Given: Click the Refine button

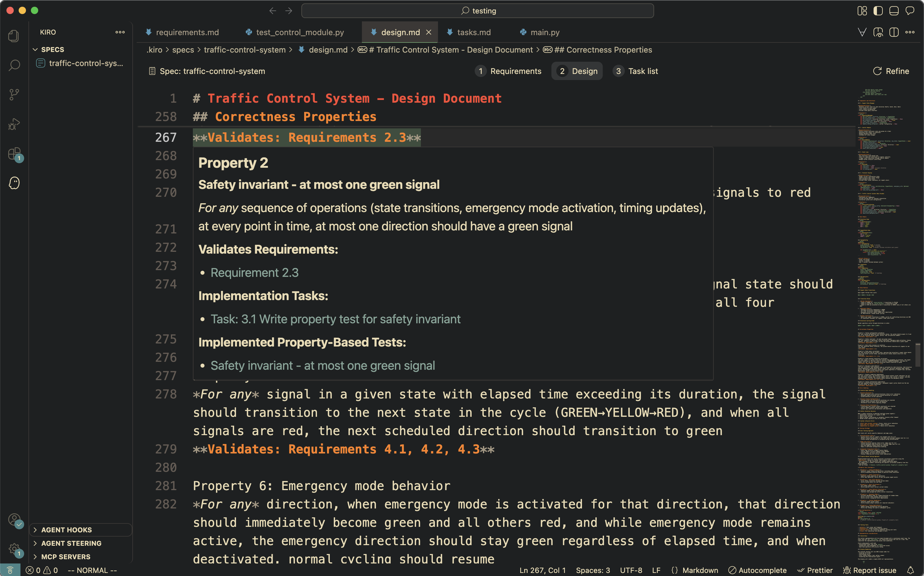Looking at the screenshot, I should (x=891, y=71).
